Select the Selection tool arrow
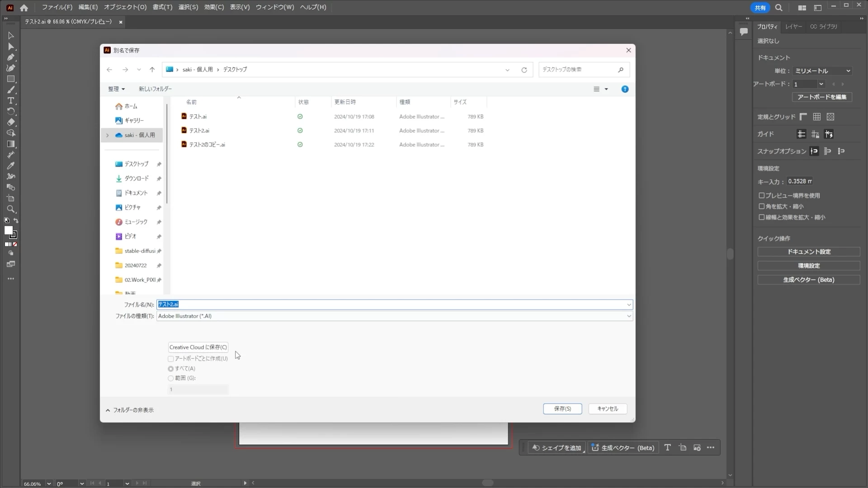This screenshot has width=868, height=488. coord(11,36)
